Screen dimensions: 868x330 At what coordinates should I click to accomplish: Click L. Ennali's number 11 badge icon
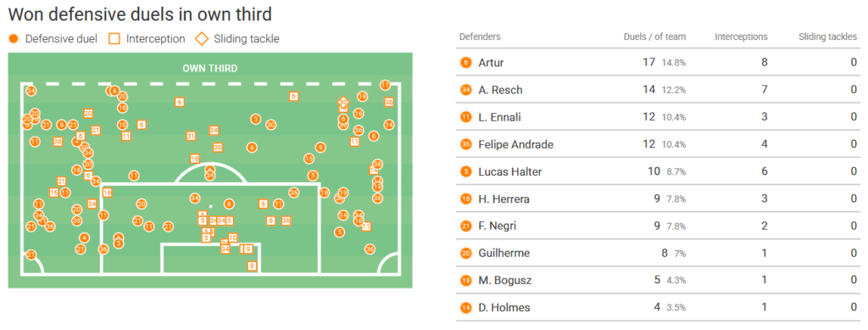pos(465,117)
